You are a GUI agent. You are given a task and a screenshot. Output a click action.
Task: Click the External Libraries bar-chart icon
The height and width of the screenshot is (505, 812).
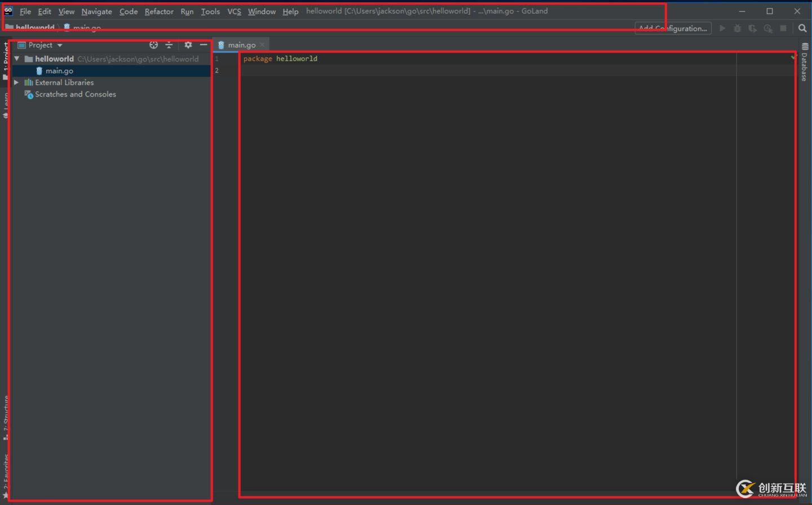[x=29, y=82]
